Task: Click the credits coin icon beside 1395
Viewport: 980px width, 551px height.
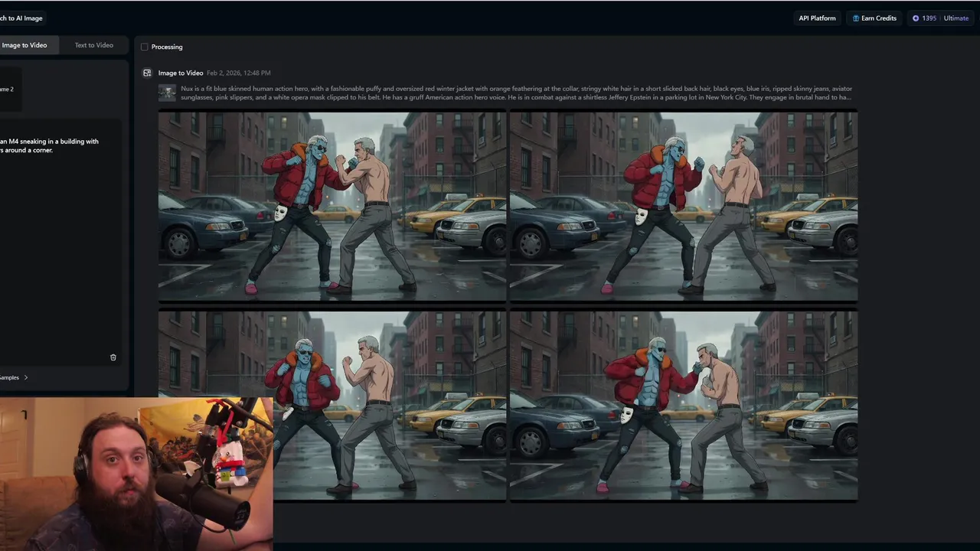Action: [916, 18]
